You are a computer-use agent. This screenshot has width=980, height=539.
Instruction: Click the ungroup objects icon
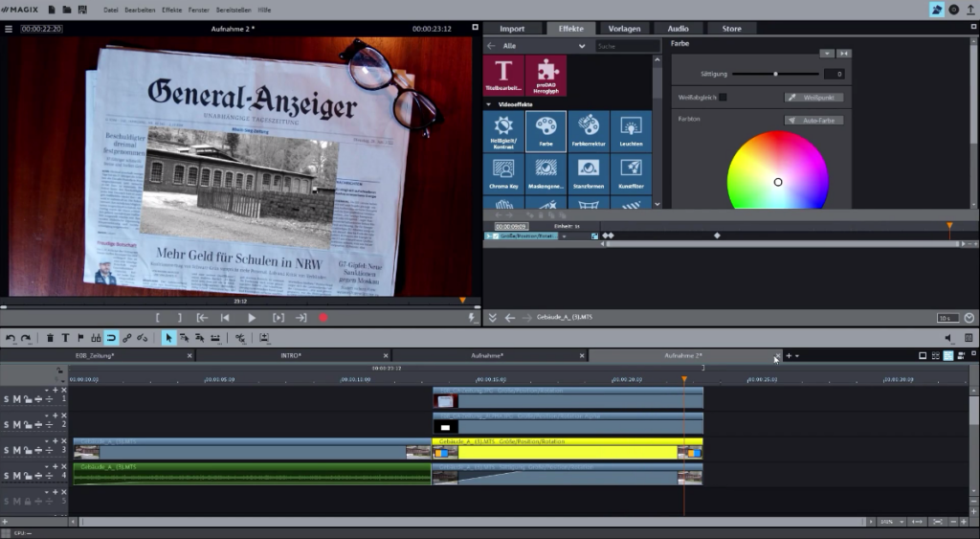coord(143,338)
